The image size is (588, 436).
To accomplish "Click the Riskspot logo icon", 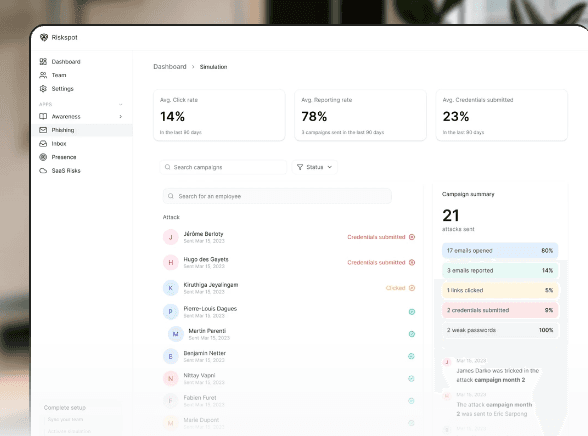I will click(x=44, y=37).
